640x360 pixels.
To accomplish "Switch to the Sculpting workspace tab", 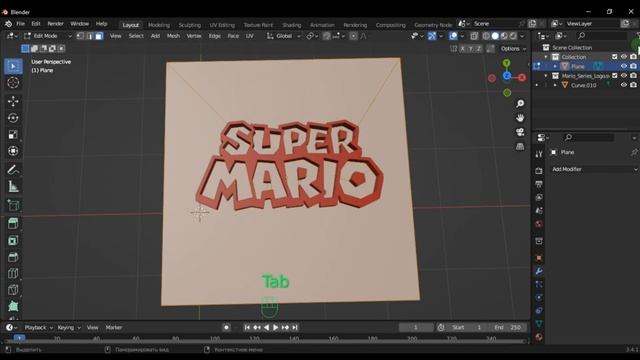I will (189, 25).
